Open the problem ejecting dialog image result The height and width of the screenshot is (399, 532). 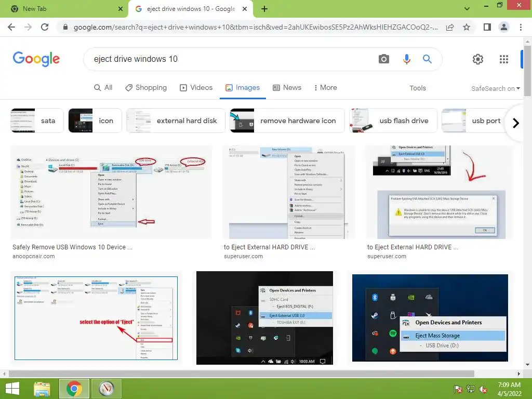[x=440, y=192]
